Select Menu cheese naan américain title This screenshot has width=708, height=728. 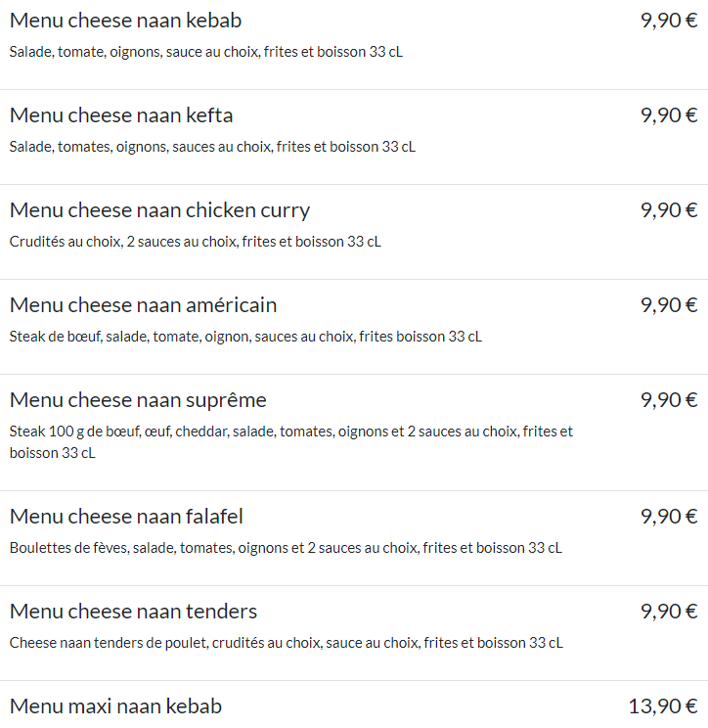[x=144, y=305]
